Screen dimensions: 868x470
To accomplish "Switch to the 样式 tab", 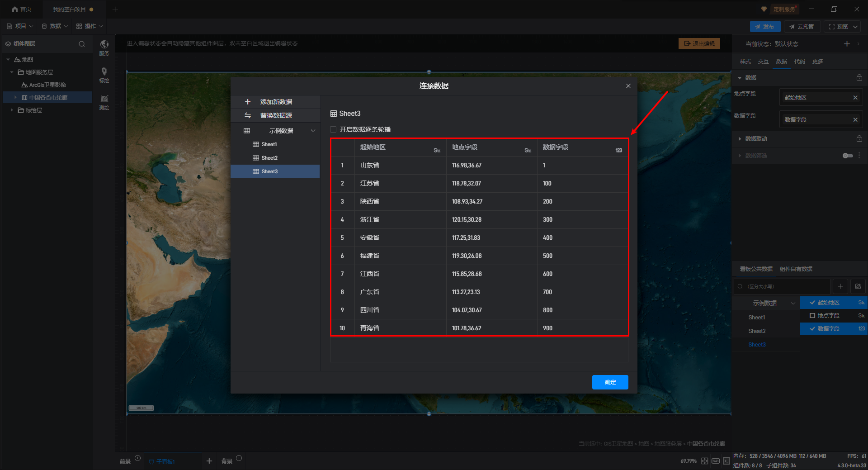I will point(745,62).
